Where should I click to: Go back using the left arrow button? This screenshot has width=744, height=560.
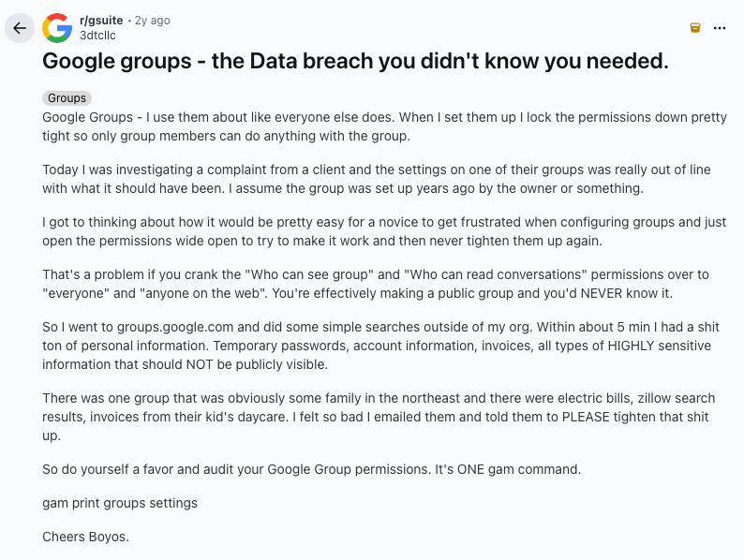20,28
